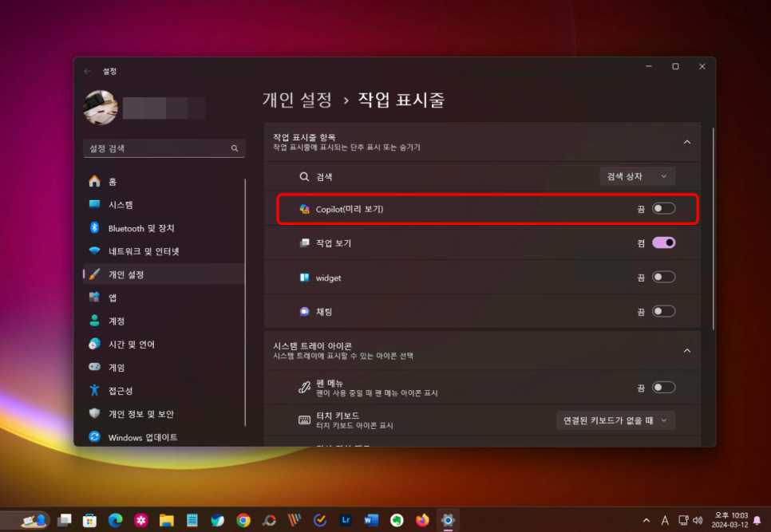
Task: Launch Lightroom from the taskbar
Action: pos(346,520)
